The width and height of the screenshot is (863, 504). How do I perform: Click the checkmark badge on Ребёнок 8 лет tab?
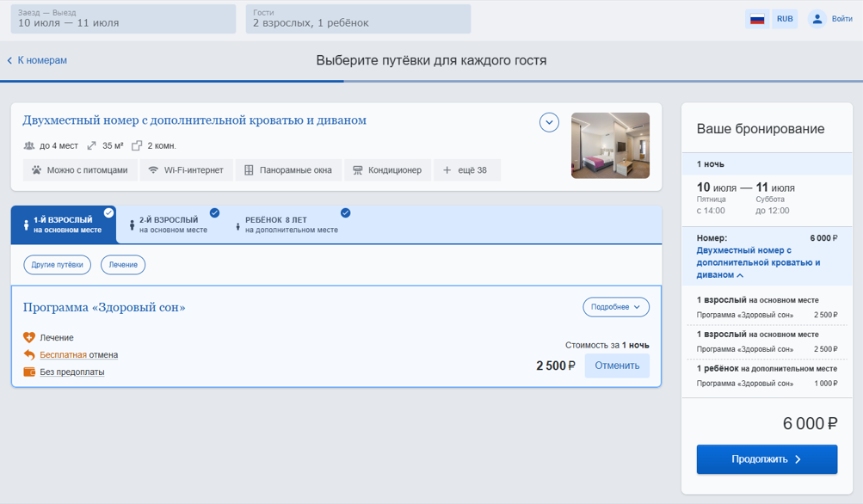coord(346,213)
